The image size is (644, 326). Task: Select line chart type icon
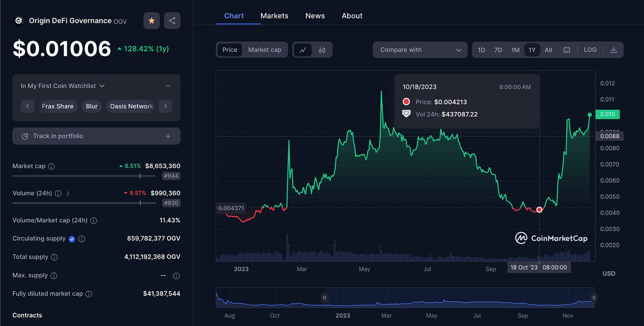coord(303,50)
